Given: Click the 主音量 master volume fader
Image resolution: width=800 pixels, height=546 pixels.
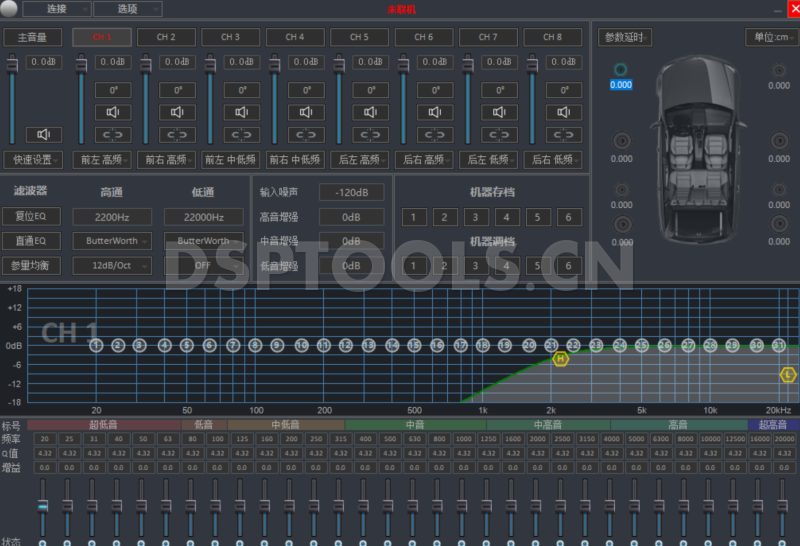Looking at the screenshot, I should click(x=13, y=64).
